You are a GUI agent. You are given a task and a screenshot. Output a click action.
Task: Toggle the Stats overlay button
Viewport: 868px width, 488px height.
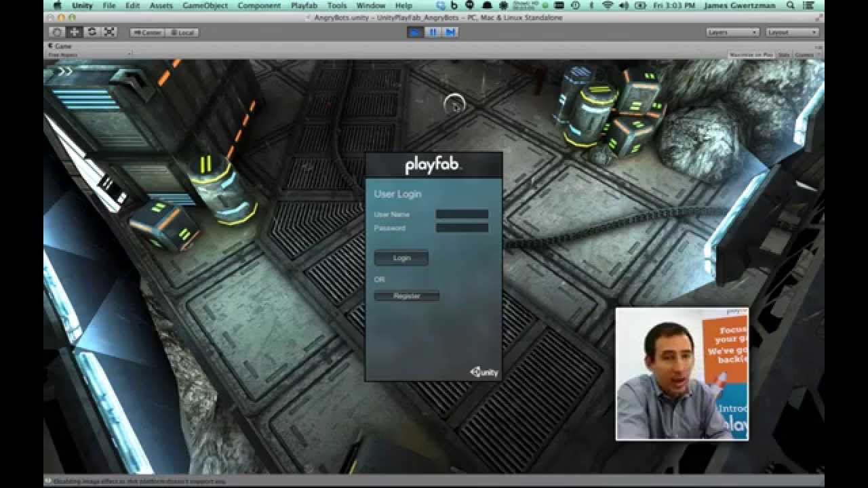click(x=784, y=54)
